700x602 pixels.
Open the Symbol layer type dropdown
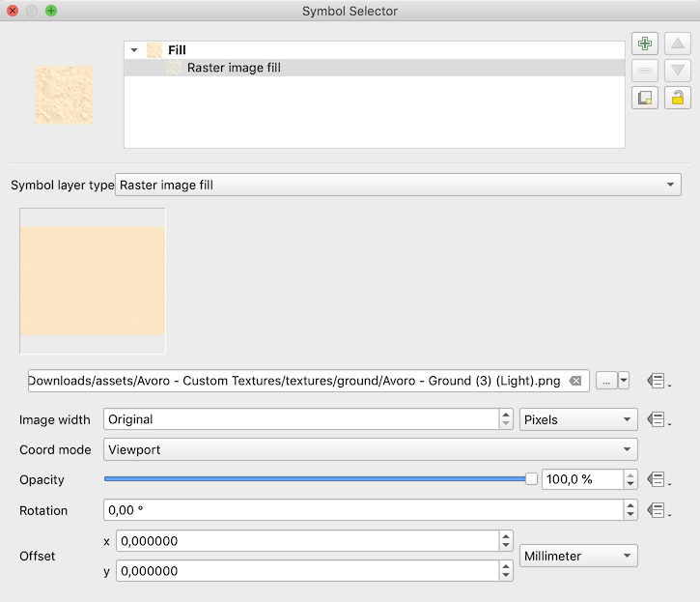pyautogui.click(x=398, y=185)
